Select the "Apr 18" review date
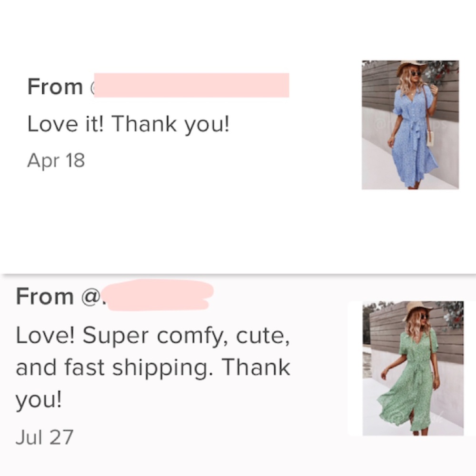The width and height of the screenshot is (476, 476). 56,160
